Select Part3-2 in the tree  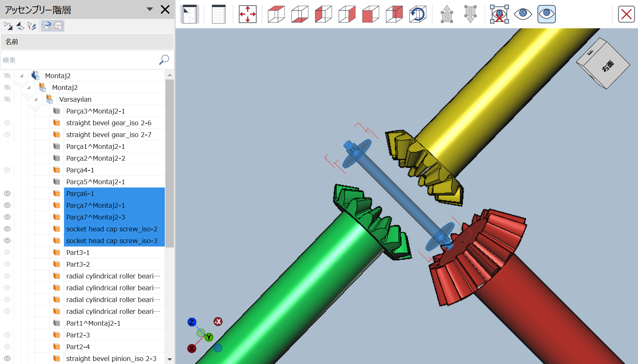[x=78, y=264]
